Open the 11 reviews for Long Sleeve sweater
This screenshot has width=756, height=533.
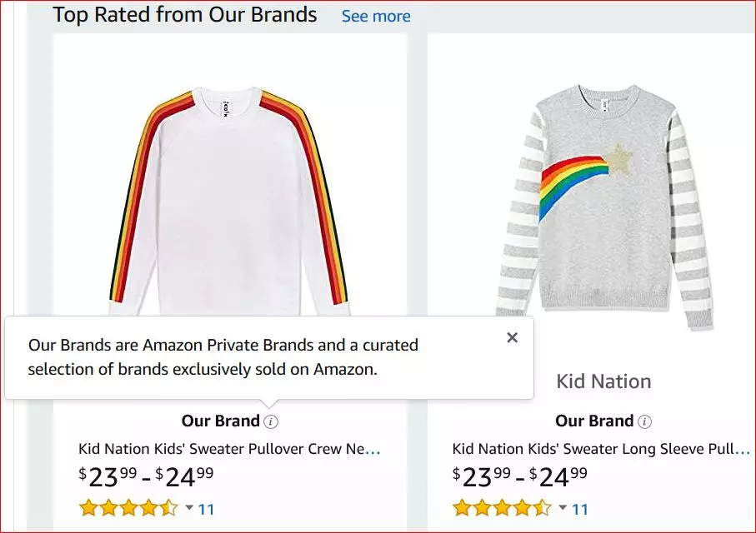(x=579, y=509)
